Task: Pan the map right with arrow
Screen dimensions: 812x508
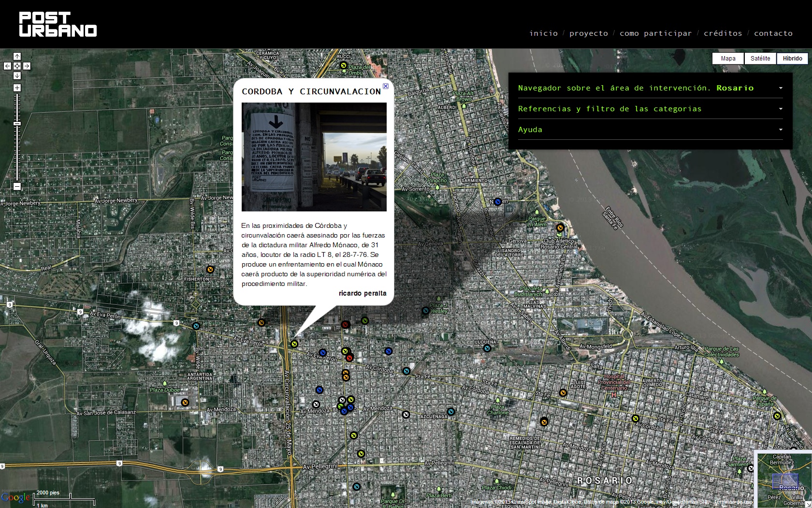Action: (27, 66)
